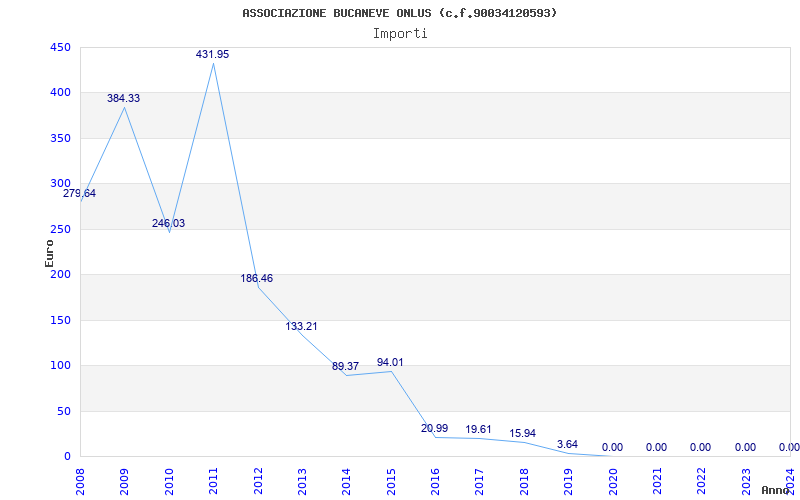Select the 2020 x-axis label
800x500 pixels.
pos(613,481)
